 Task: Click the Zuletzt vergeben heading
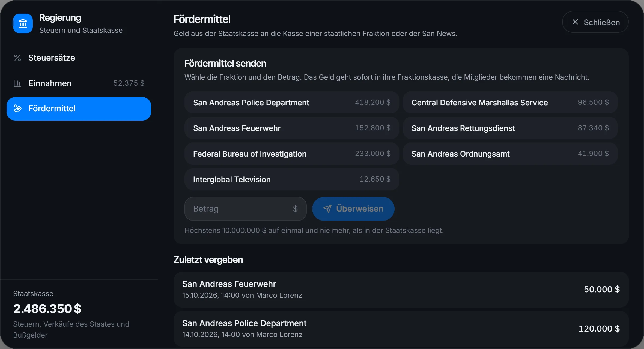(208, 260)
